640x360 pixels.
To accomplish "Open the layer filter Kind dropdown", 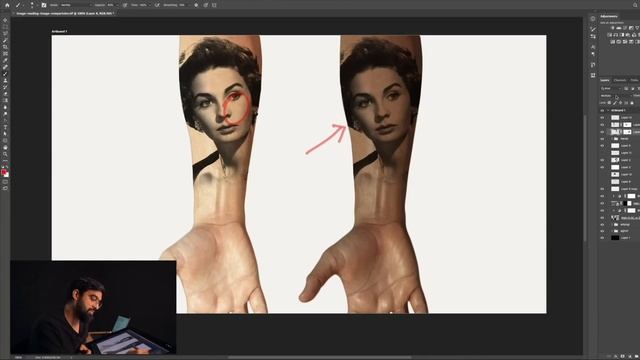I will (611, 88).
